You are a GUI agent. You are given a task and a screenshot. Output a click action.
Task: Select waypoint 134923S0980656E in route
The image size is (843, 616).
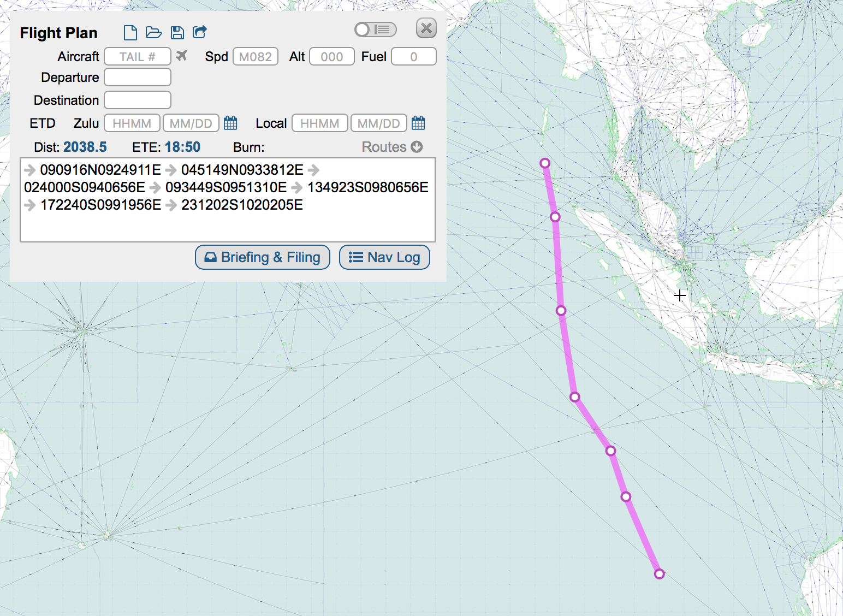[x=368, y=187]
